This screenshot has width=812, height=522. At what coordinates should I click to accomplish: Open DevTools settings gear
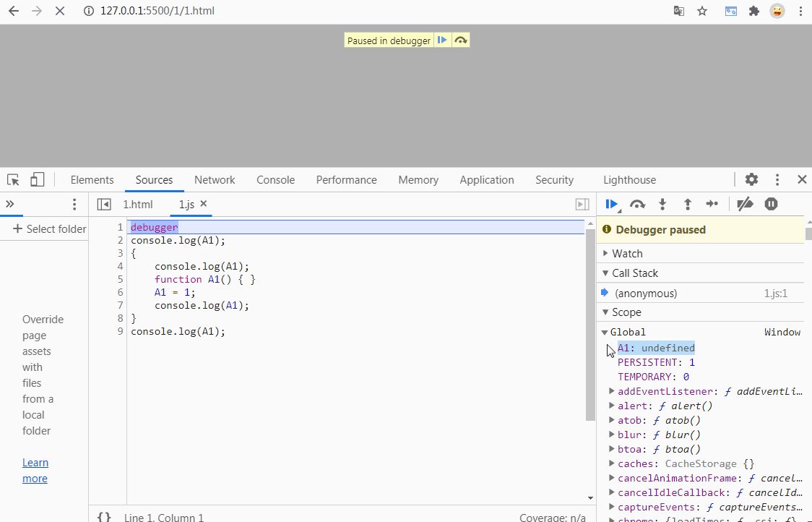click(751, 179)
